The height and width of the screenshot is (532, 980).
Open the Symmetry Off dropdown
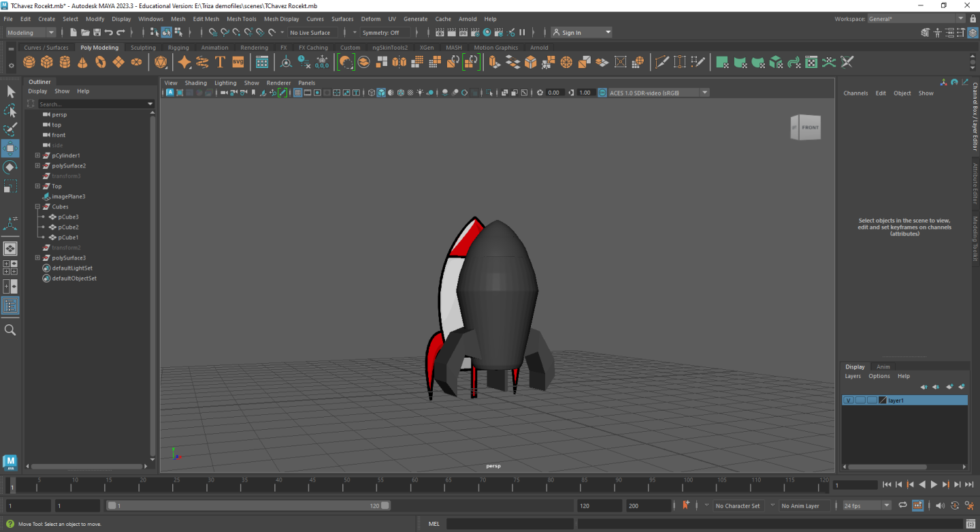[386, 33]
